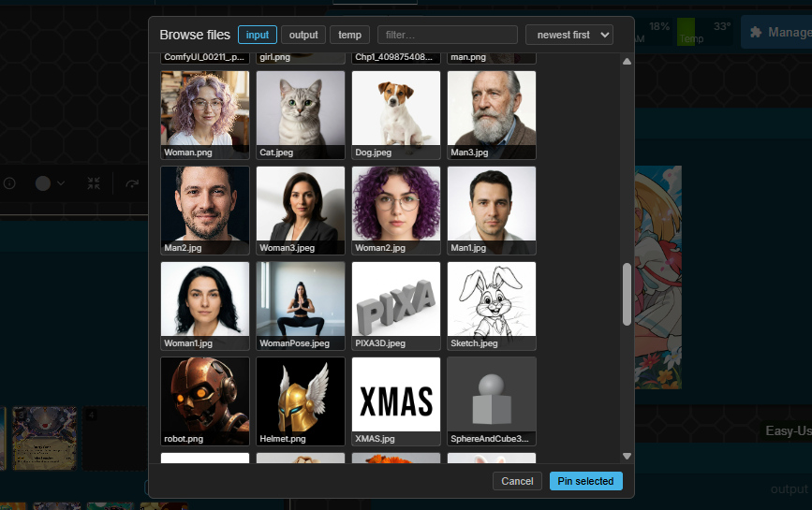This screenshot has width=812, height=510.
Task: Click the ComfyUI_00211 file label
Action: click(x=205, y=57)
